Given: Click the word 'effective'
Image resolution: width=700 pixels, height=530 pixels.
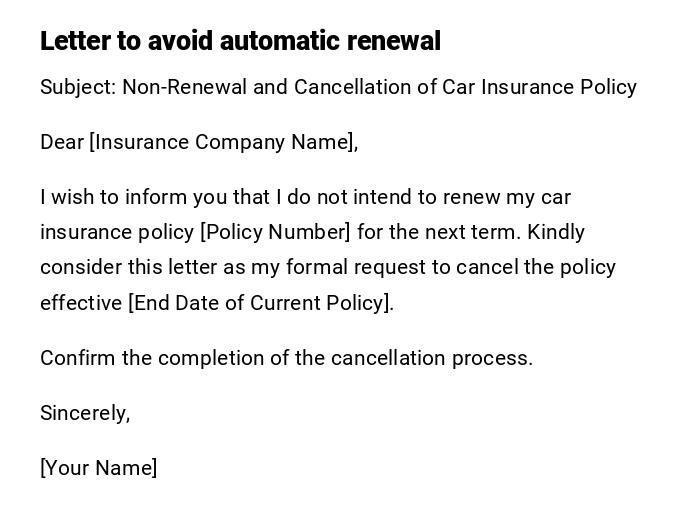Looking at the screenshot, I should coord(80,303).
